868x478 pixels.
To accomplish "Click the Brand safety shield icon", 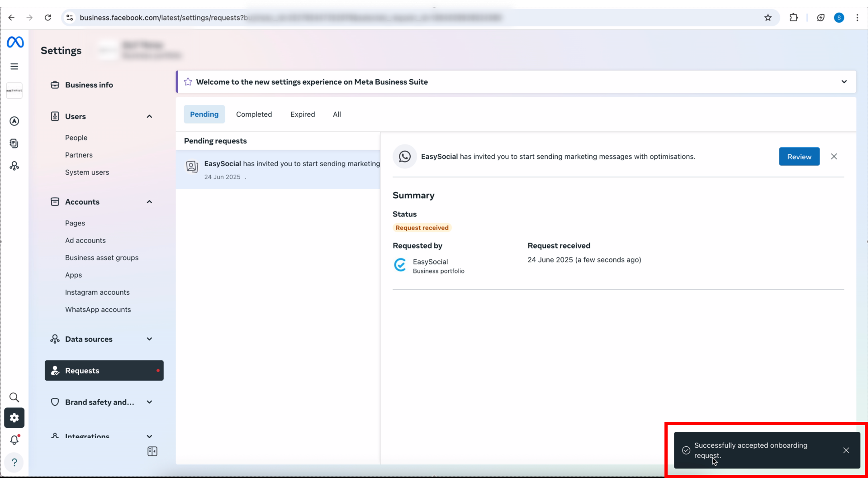I will [x=55, y=402].
